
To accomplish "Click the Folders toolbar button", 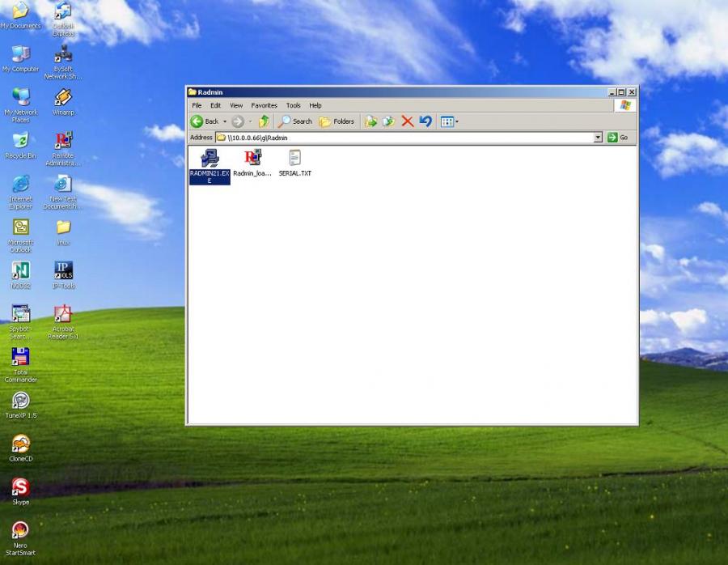I will 336,121.
